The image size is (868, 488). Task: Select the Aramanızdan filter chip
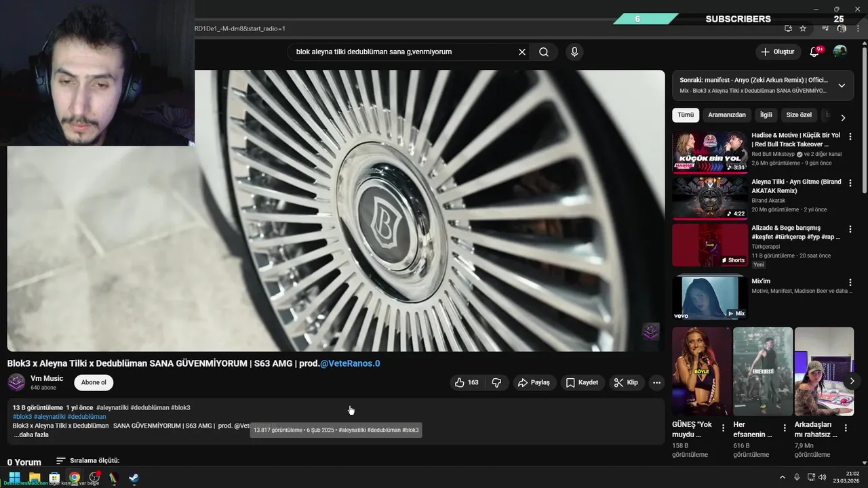coord(727,115)
